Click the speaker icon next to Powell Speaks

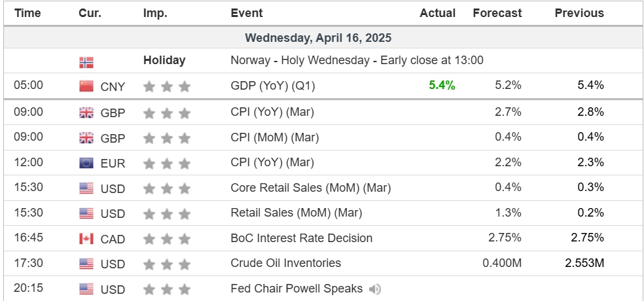[x=375, y=289]
